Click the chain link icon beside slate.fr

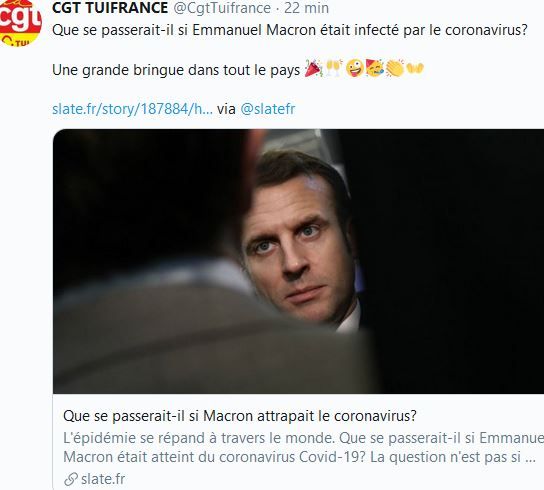tap(71, 479)
